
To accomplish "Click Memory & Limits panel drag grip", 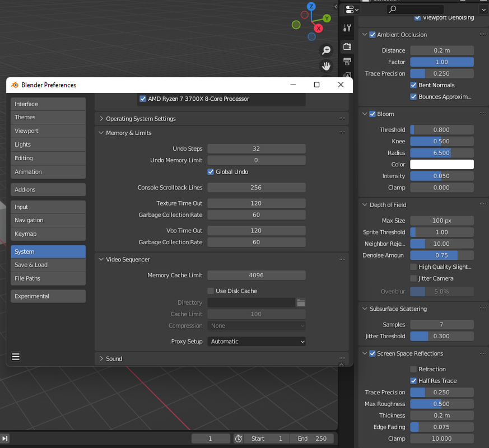I will (x=342, y=133).
